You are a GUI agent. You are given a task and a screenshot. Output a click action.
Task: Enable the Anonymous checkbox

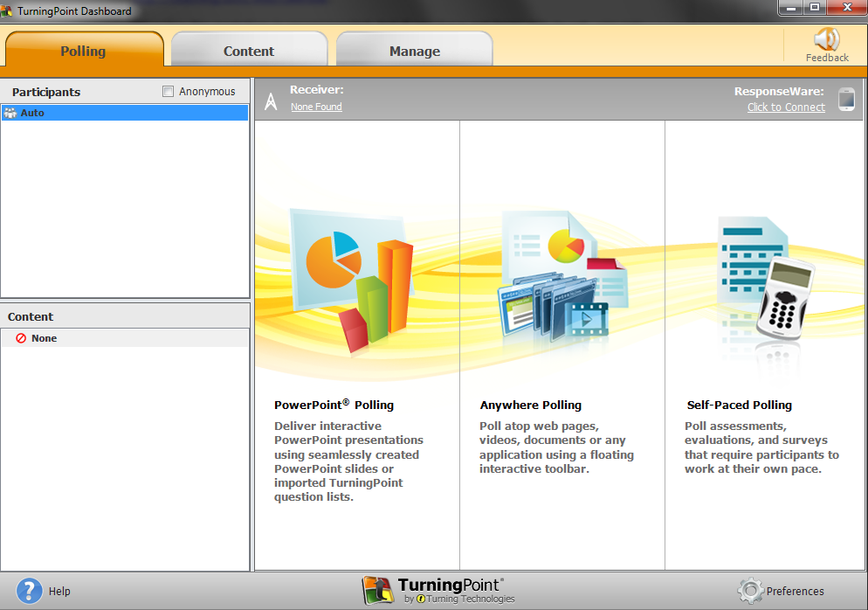pyautogui.click(x=169, y=92)
